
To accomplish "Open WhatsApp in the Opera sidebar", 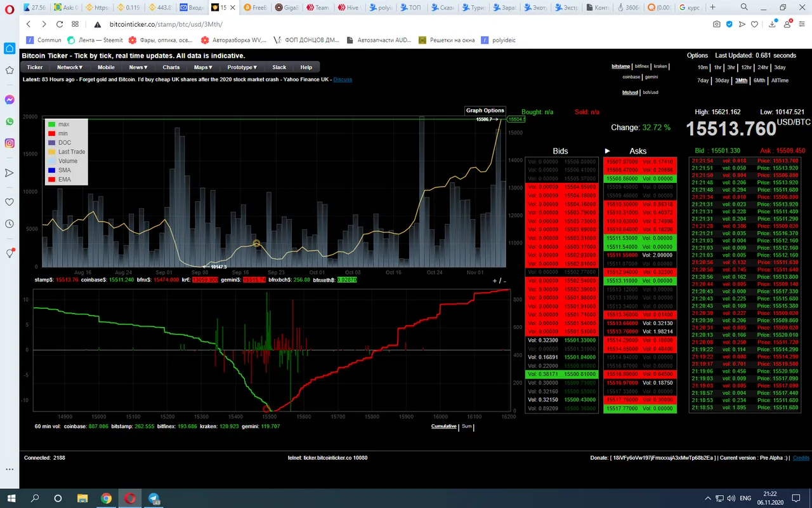I will coord(10,121).
